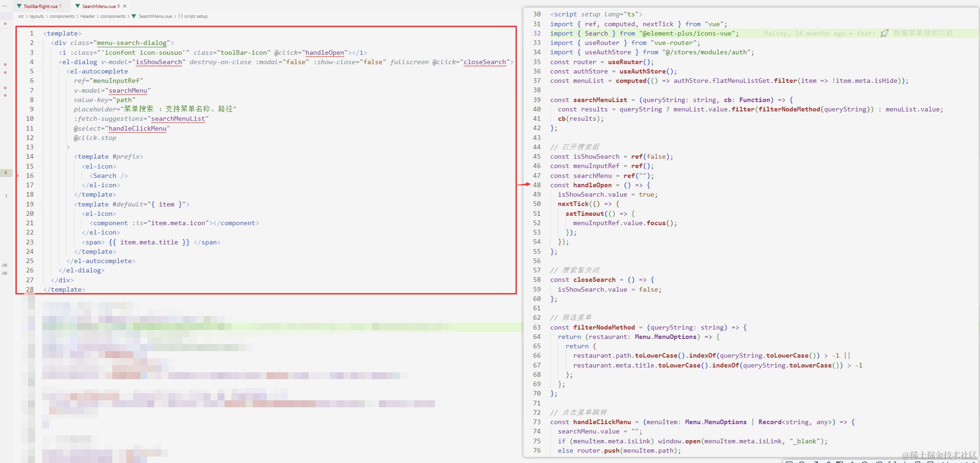This screenshot has height=463, width=980.
Task: Click the "@/stores/modules/auth" import path
Action: click(706, 52)
